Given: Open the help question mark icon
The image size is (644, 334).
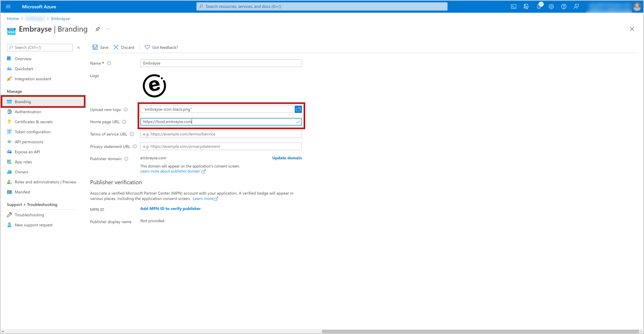Looking at the screenshot, I should click(x=564, y=6).
